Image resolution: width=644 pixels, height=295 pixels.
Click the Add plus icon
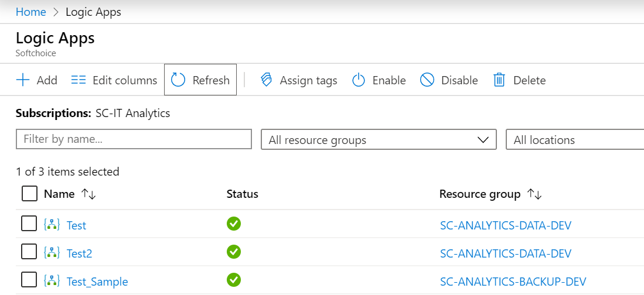tap(23, 80)
